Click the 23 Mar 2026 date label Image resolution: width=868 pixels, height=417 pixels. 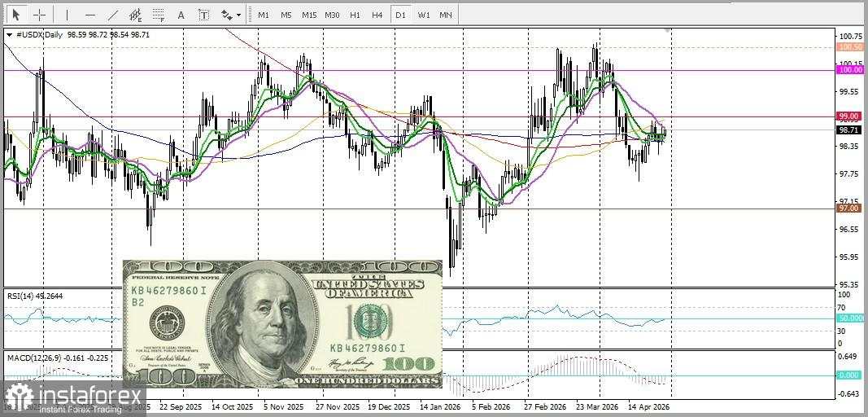click(x=597, y=407)
